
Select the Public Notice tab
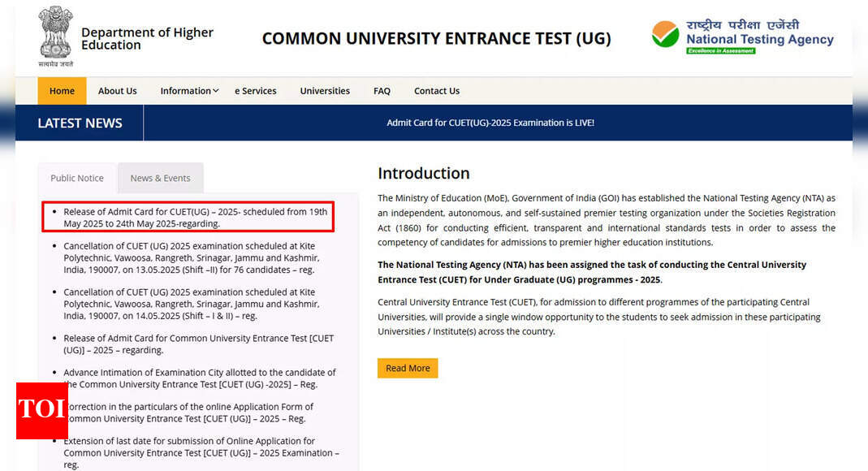pyautogui.click(x=77, y=178)
